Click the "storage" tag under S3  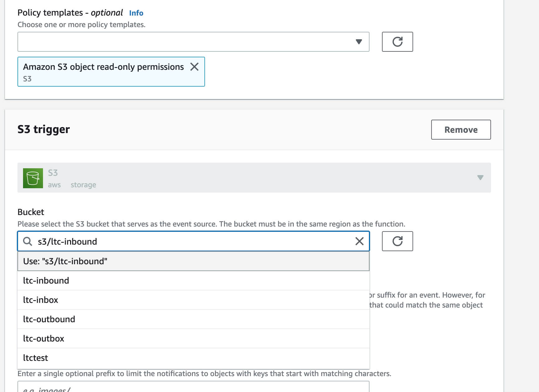coord(83,185)
